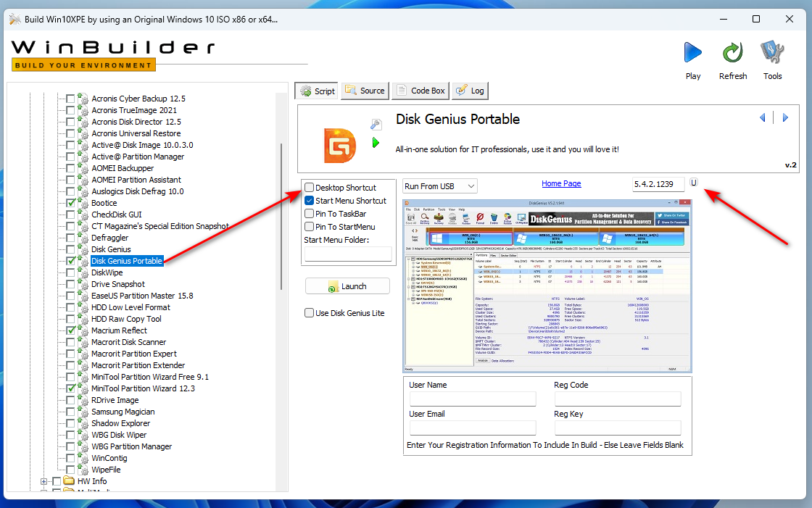Start the build with the Play icon
Screen dimensions: 812x508
pos(692,53)
